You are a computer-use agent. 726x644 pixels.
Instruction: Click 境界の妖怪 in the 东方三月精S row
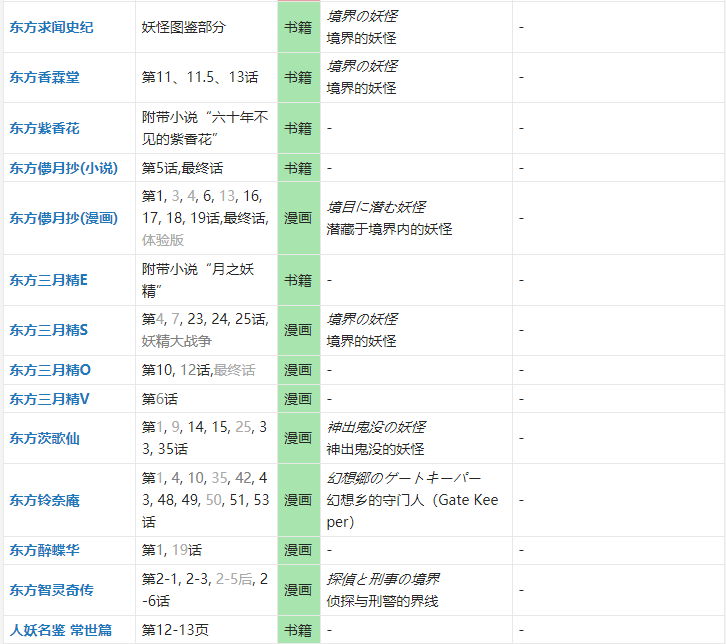coord(362,319)
